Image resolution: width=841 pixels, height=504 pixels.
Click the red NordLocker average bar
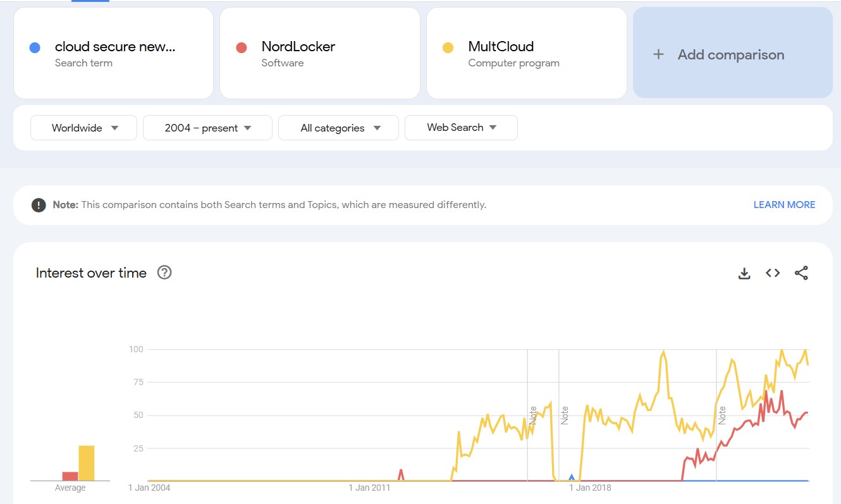pos(70,476)
